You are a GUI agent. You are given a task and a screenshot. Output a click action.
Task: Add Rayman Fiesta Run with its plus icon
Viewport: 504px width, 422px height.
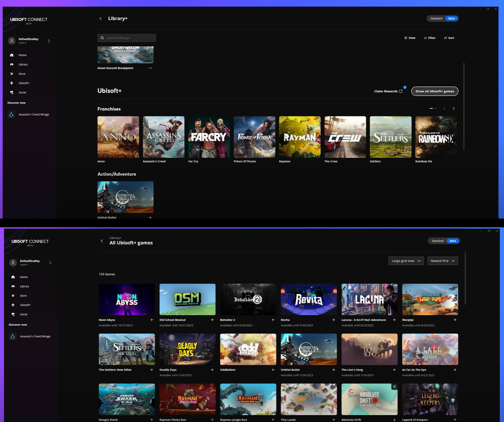point(212,420)
